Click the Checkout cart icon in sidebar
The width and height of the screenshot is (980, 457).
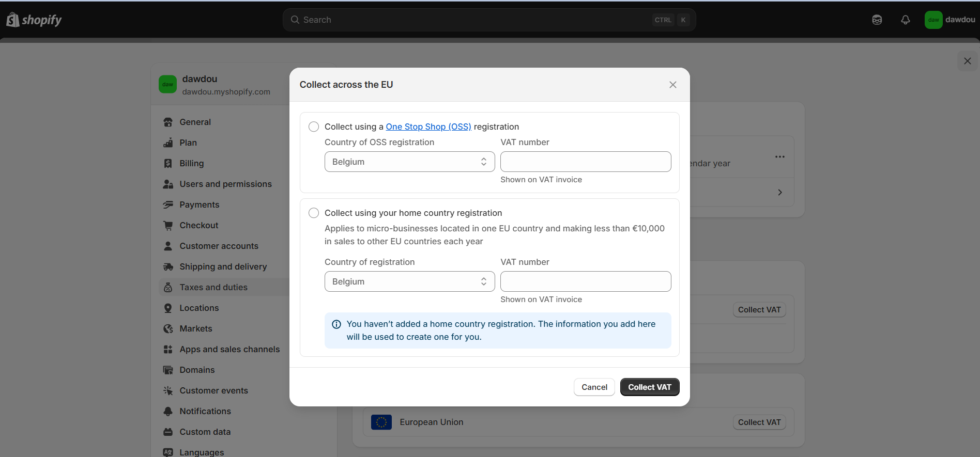[x=168, y=225]
